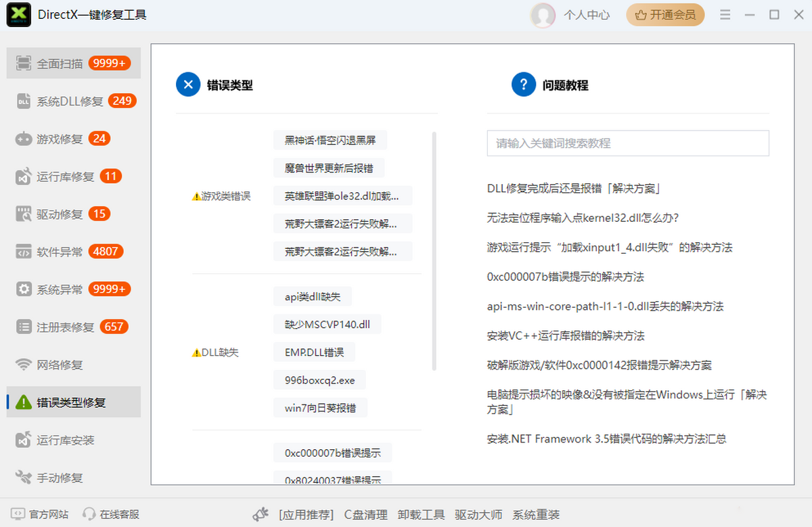The image size is (812, 527).
Task: Open 系统DLL修复 tab
Action: pos(74,101)
